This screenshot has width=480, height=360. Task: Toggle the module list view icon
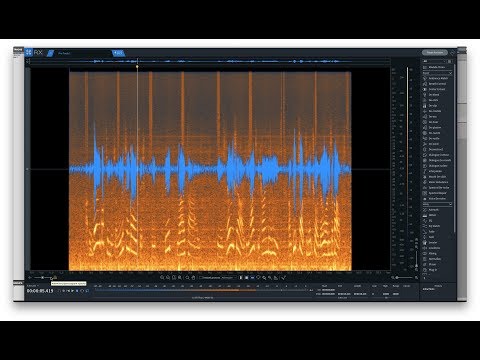tap(450, 61)
